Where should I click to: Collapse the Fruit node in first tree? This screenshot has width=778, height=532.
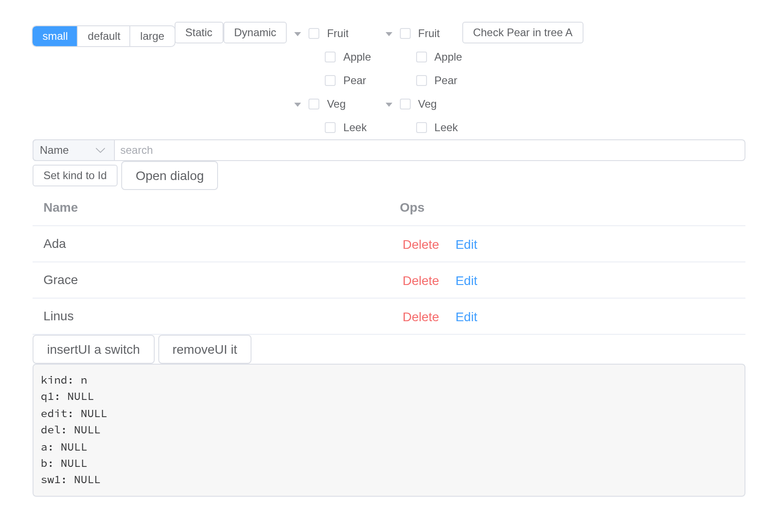coord(298,34)
